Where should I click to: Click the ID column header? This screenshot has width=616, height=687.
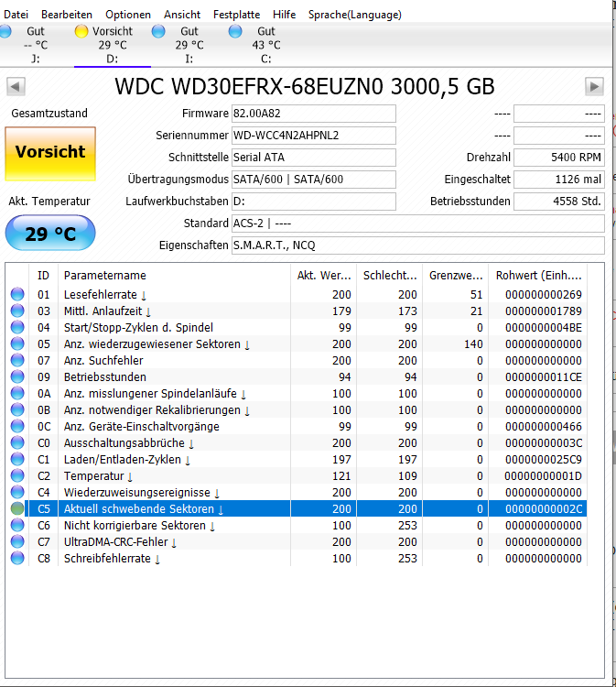(43, 275)
